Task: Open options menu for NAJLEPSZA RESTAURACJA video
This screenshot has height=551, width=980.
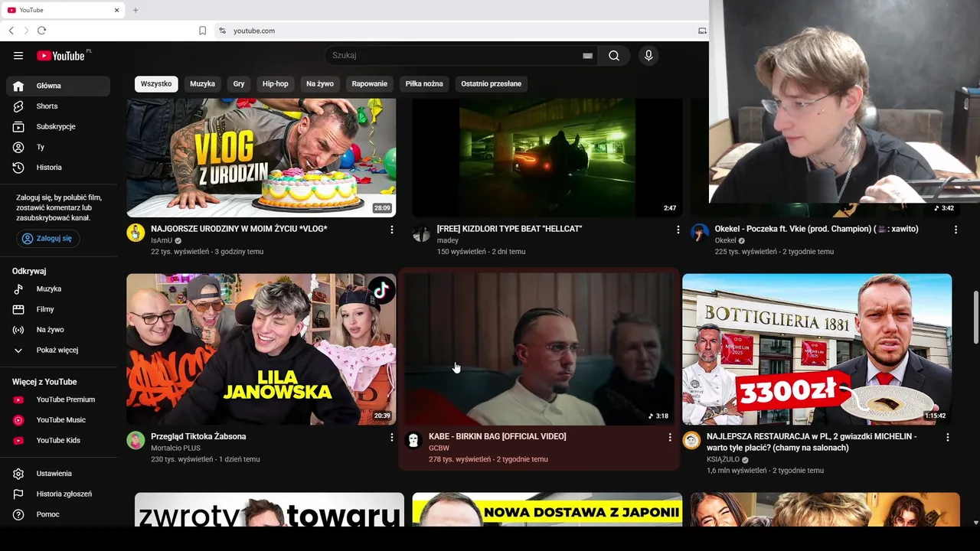Action: 947,437
